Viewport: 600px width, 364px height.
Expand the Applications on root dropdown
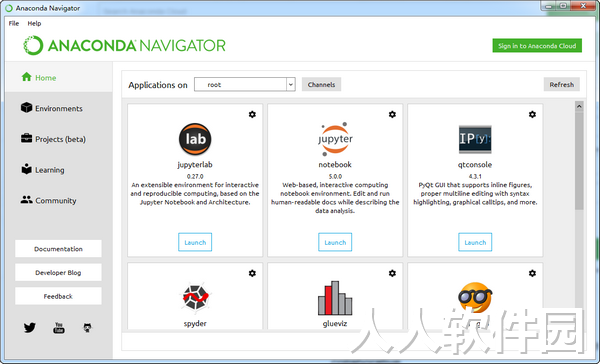click(291, 85)
